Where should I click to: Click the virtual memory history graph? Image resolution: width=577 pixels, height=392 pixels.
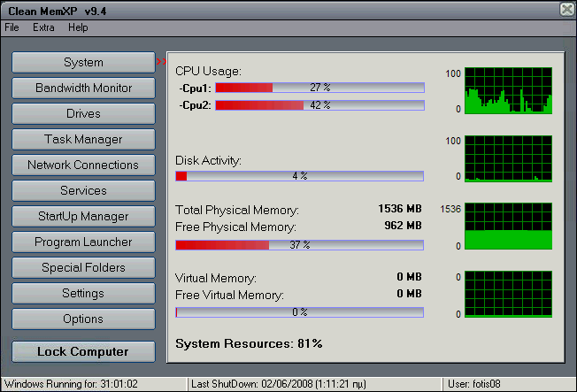point(508,294)
